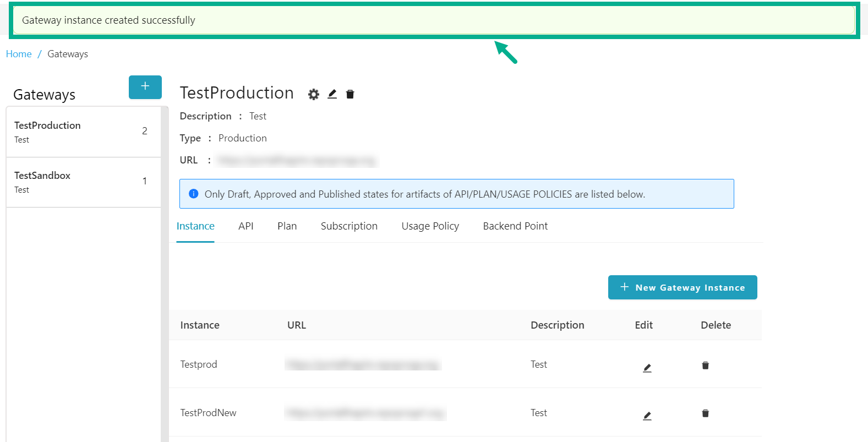868x442 pixels.
Task: Delete the TestProduction gateway via trash icon
Action: pos(350,94)
